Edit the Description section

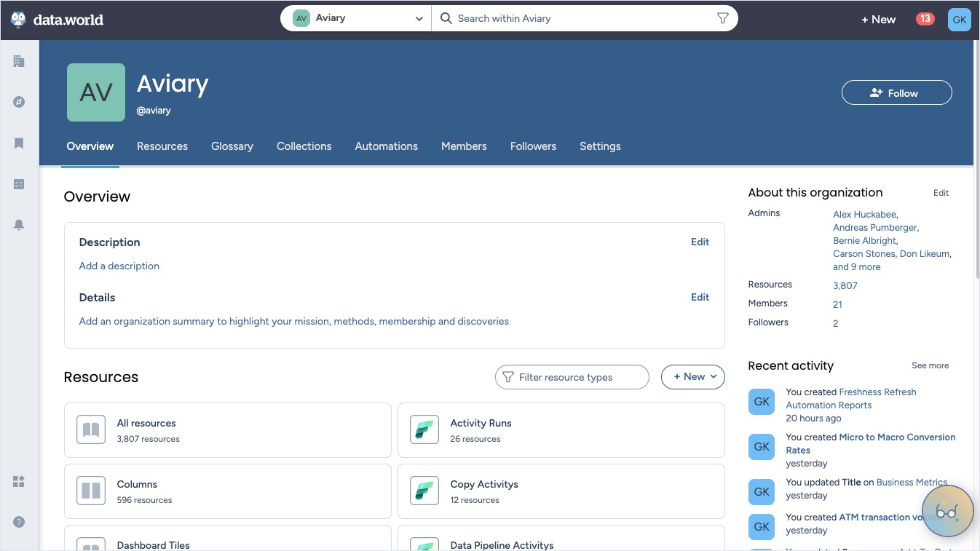700,242
